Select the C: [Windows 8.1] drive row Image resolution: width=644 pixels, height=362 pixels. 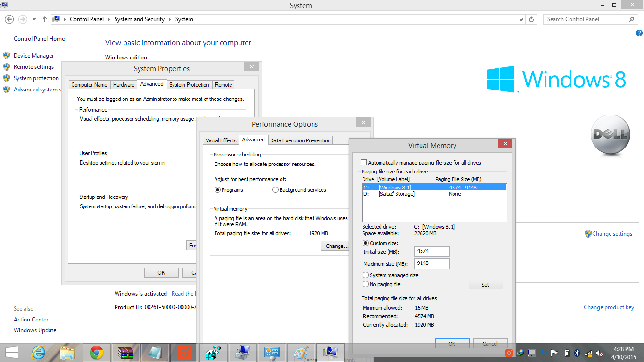pos(434,188)
